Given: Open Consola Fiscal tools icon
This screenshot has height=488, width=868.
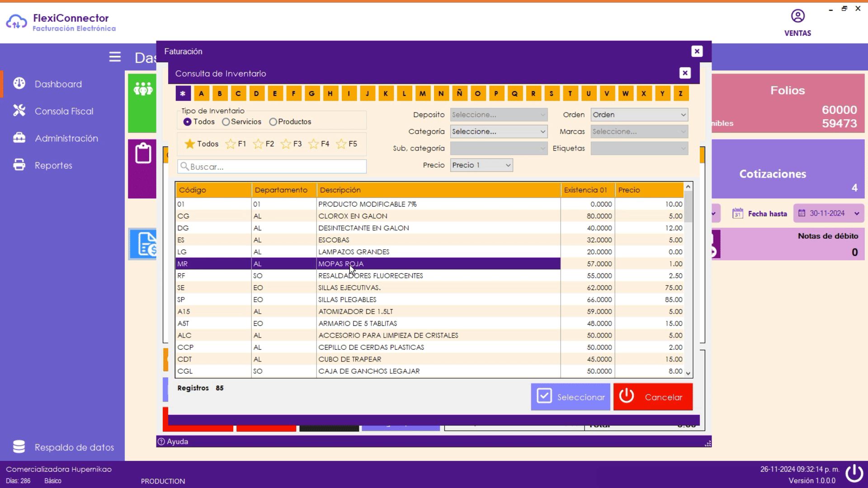Looking at the screenshot, I should pos(19,111).
